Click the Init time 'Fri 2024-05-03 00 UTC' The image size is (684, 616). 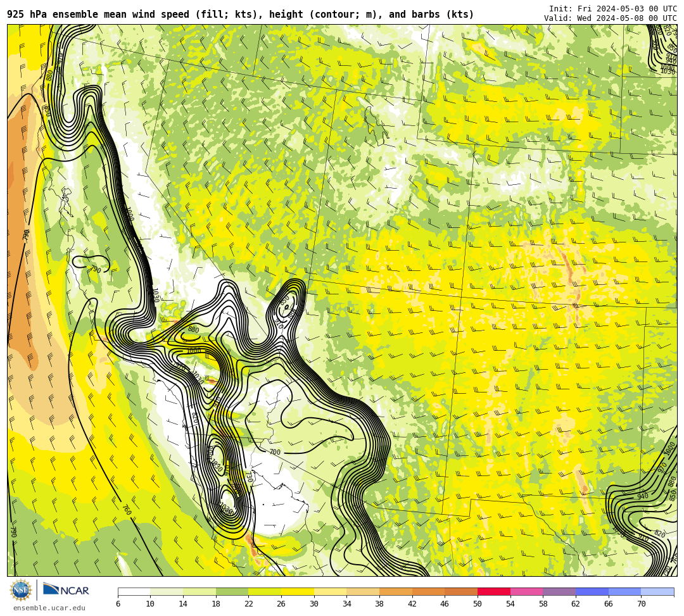(627, 9)
